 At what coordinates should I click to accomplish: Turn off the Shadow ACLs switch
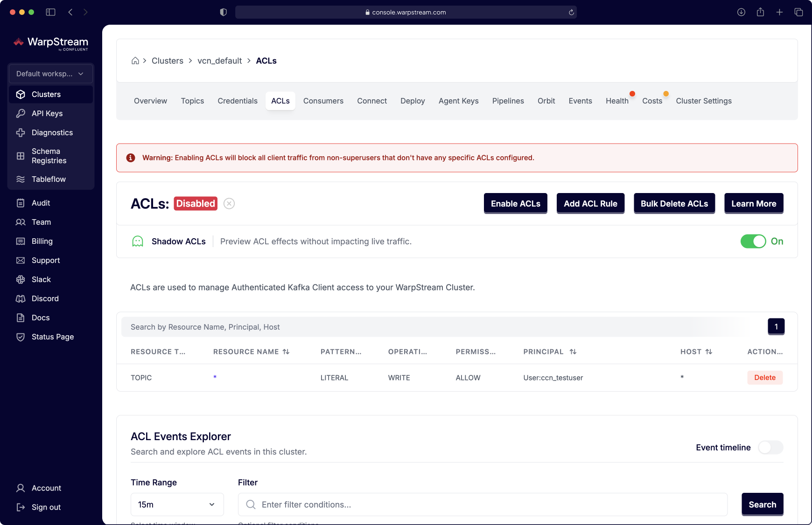tap(753, 242)
